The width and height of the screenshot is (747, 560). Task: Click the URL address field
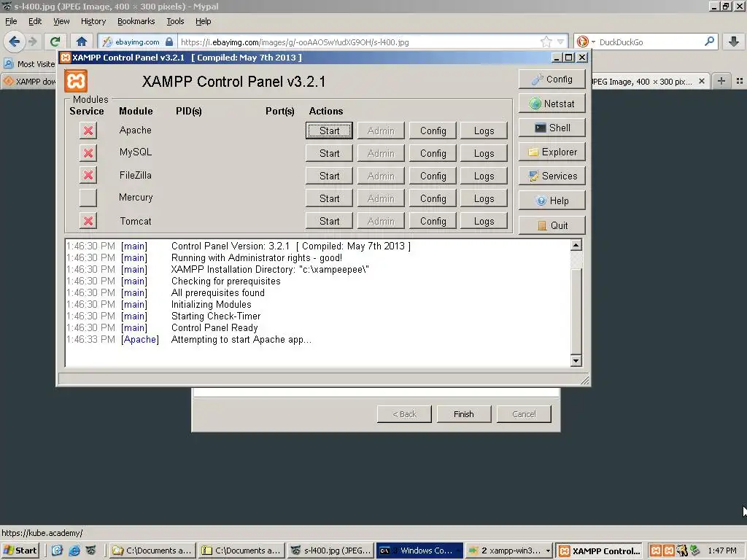[x=360, y=42]
